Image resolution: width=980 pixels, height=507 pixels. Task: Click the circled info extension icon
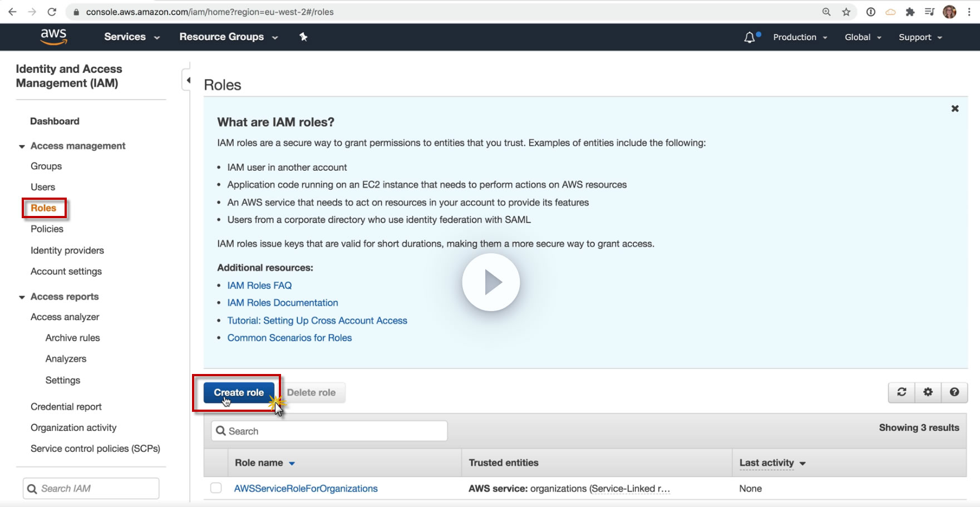pyautogui.click(x=871, y=12)
